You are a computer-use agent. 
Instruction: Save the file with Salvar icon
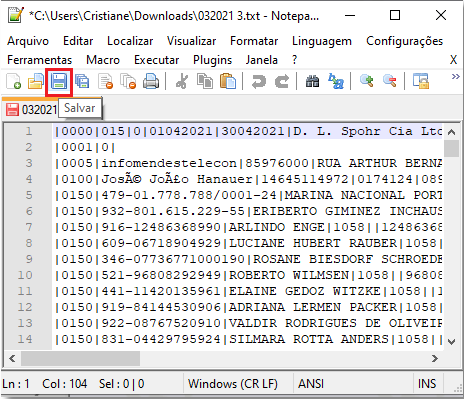click(x=59, y=82)
